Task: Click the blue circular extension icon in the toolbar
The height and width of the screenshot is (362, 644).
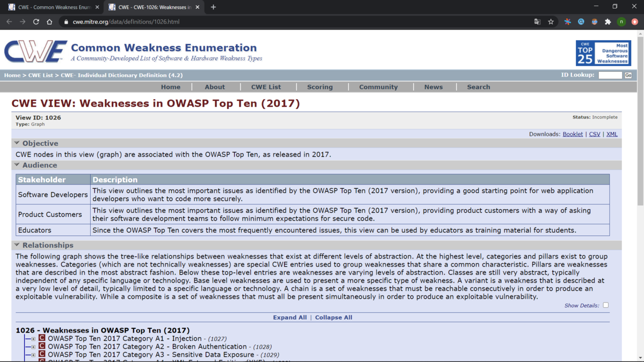Action: click(581, 22)
